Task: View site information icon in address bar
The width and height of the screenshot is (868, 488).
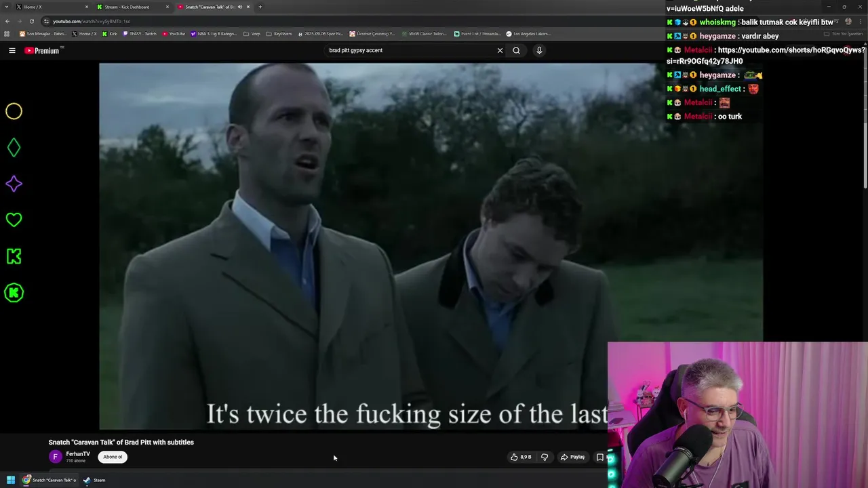Action: click(x=46, y=21)
